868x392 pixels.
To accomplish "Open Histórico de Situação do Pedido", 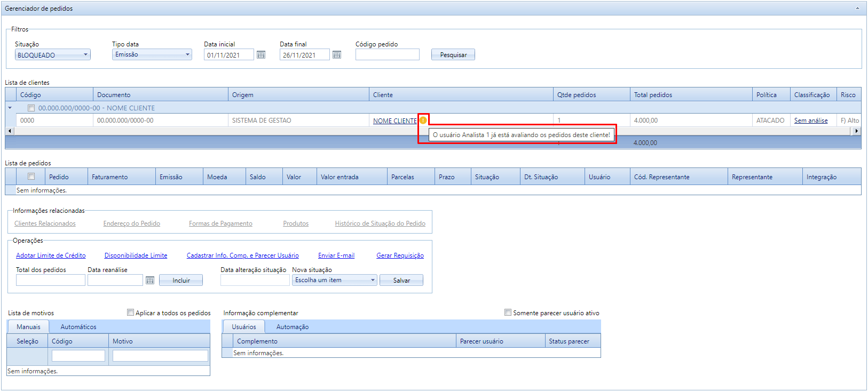I will point(380,223).
